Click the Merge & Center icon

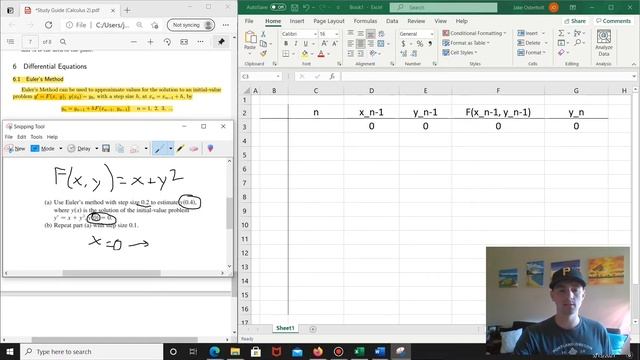(381, 43)
